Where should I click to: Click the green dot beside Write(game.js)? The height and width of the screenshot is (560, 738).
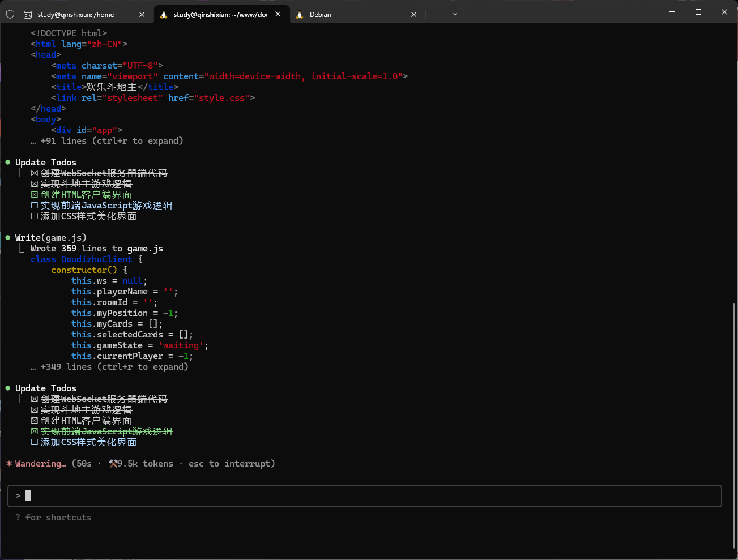(7, 237)
